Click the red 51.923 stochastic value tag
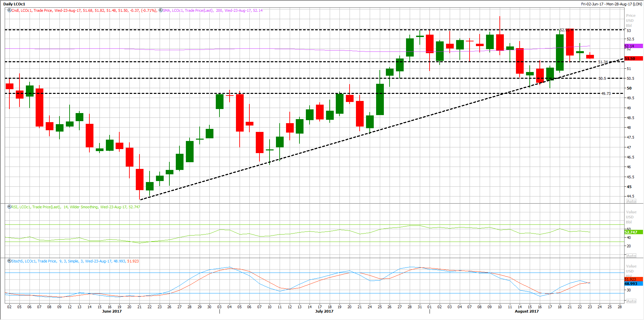Screen dimensions: 644x320 coord(634,279)
